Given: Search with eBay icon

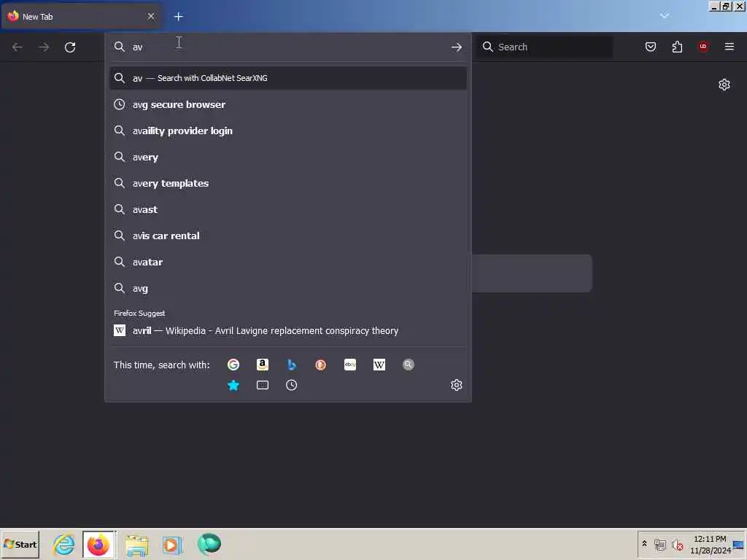Looking at the screenshot, I should tap(350, 365).
